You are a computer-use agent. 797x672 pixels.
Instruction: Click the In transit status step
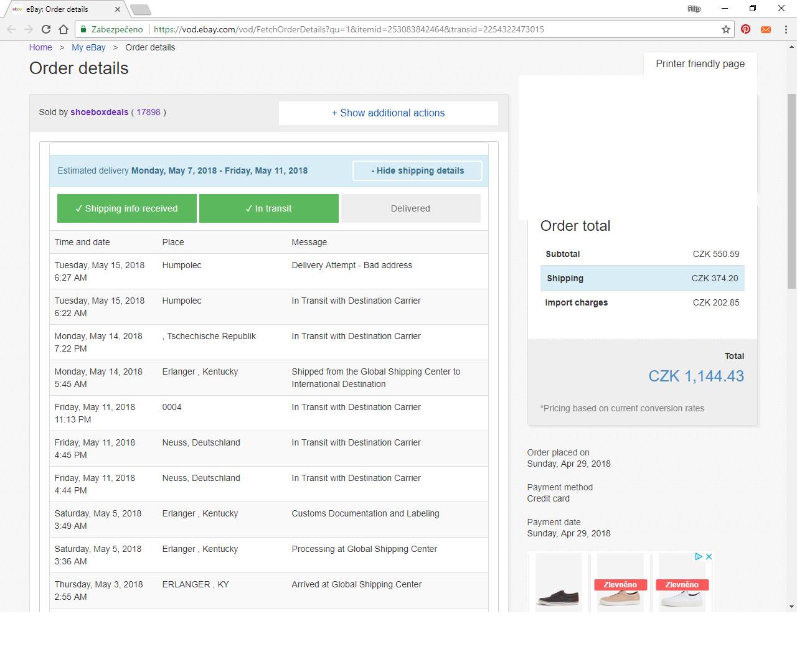point(269,208)
